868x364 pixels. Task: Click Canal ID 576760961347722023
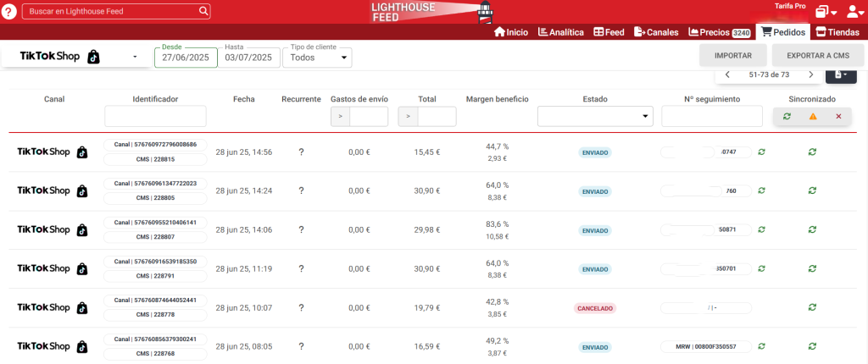155,183
